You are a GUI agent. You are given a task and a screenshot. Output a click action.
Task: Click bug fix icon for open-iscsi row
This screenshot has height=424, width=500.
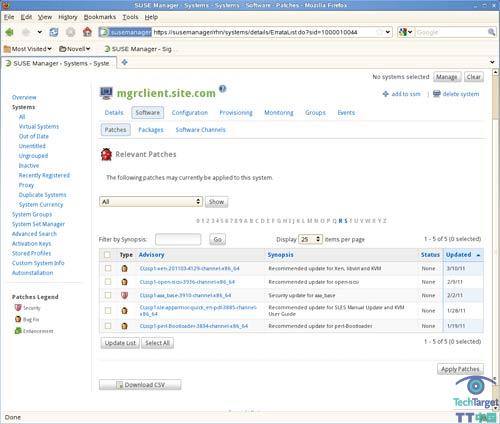[125, 282]
